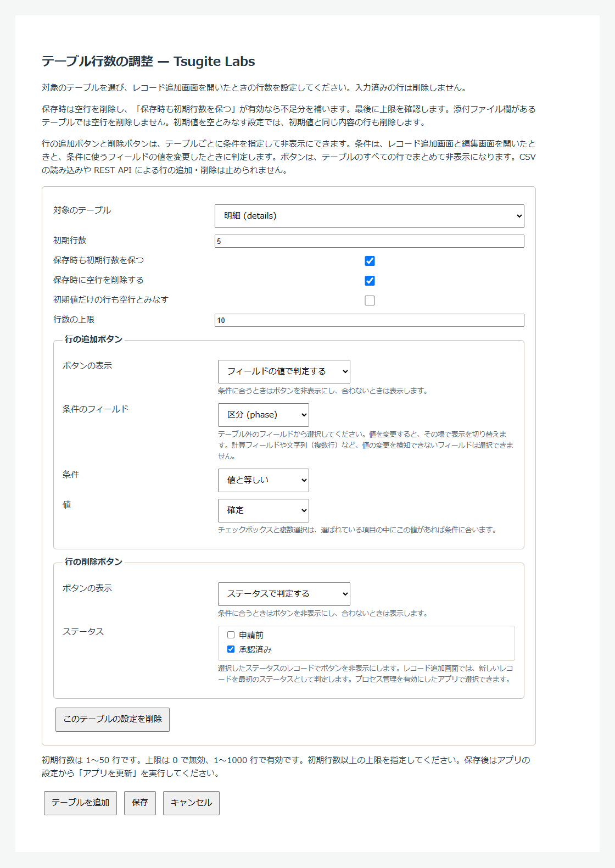
Task: Click the このテーブルの設定を削除 button
Action: (x=113, y=719)
